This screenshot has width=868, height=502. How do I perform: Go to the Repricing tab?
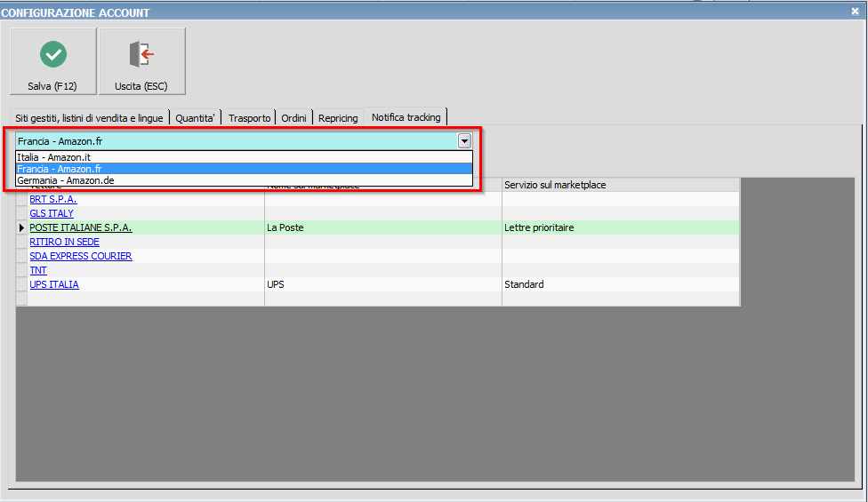[338, 118]
